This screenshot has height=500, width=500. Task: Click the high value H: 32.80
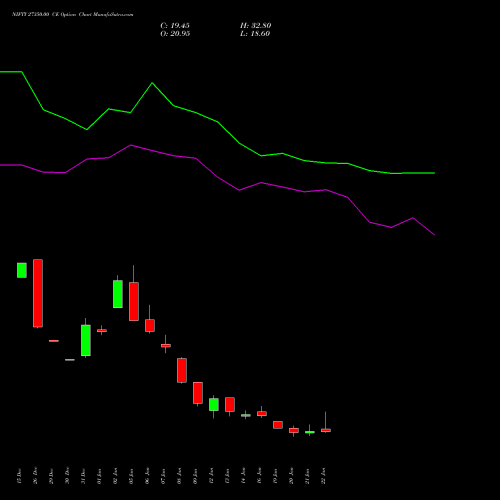256,26
